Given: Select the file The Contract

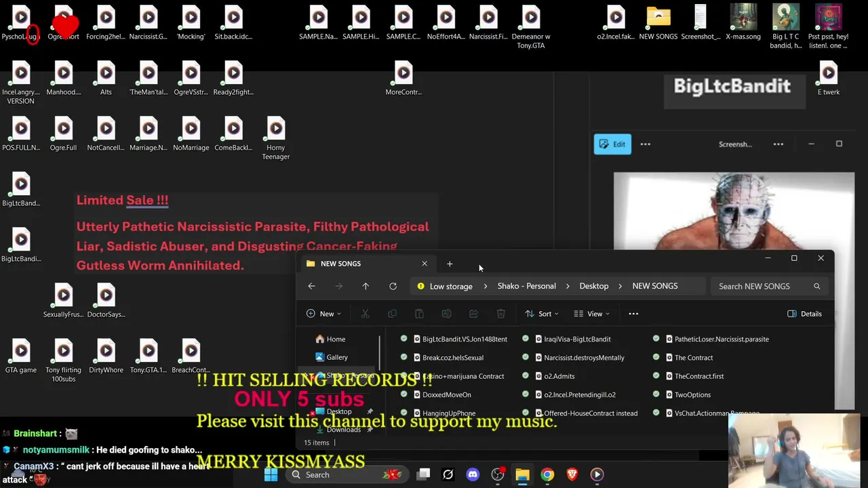Looking at the screenshot, I should point(694,357).
